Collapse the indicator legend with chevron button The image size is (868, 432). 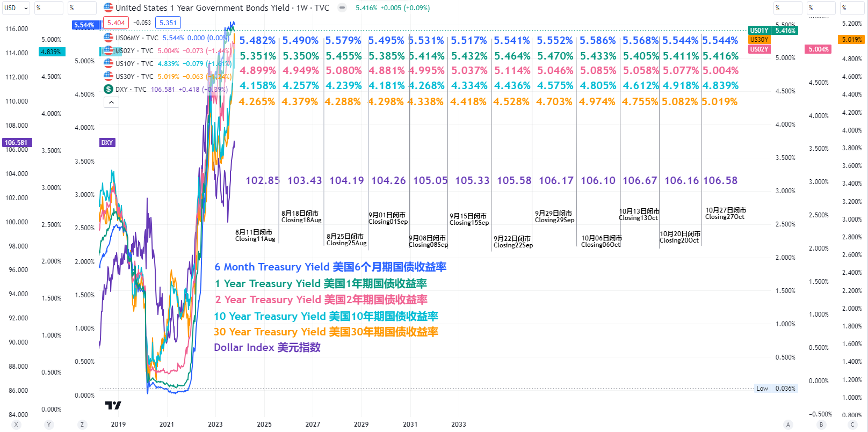[111, 102]
